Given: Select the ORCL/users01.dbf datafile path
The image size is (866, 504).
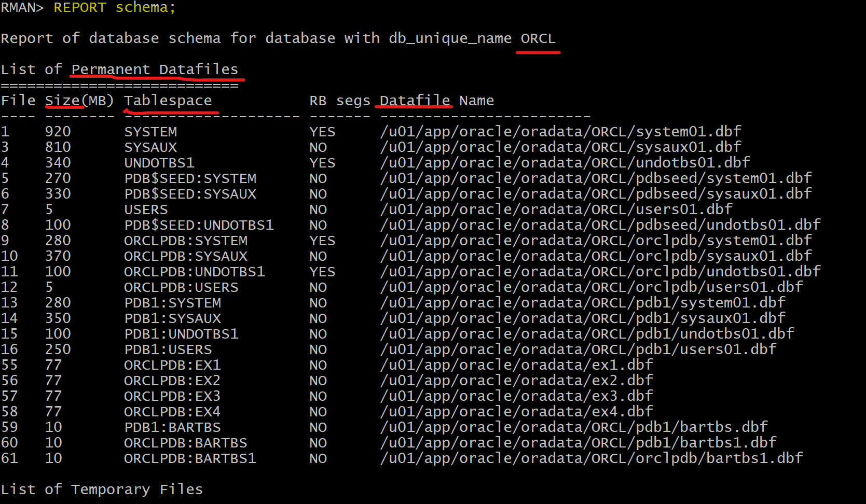Looking at the screenshot, I should [556, 209].
